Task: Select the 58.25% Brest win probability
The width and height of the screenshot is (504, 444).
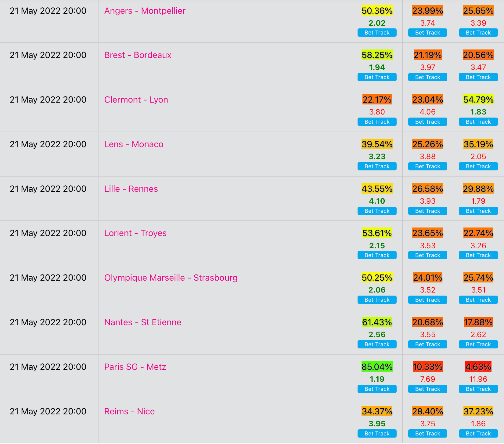Action: (x=377, y=55)
